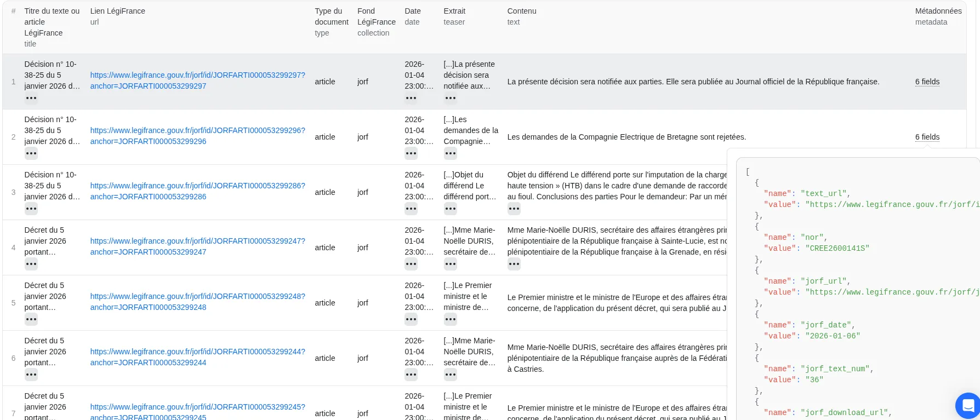The height and width of the screenshot is (420, 980).
Task: Click the 'Titre du texte ou article LégiFrance' column header
Action: click(52, 27)
